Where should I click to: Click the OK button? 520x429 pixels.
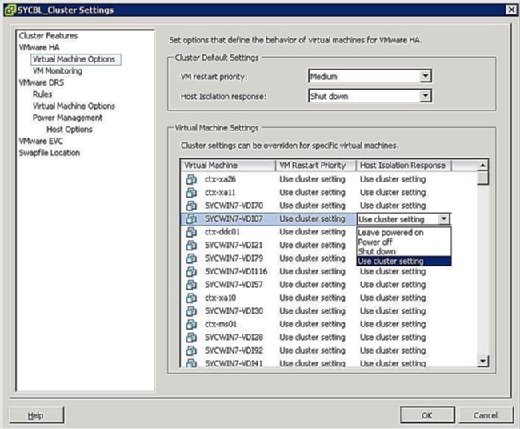click(x=427, y=415)
